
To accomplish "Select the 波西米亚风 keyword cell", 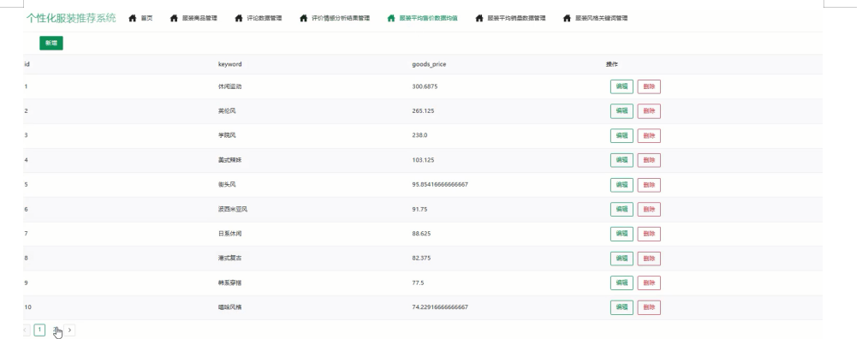I will [233, 210].
